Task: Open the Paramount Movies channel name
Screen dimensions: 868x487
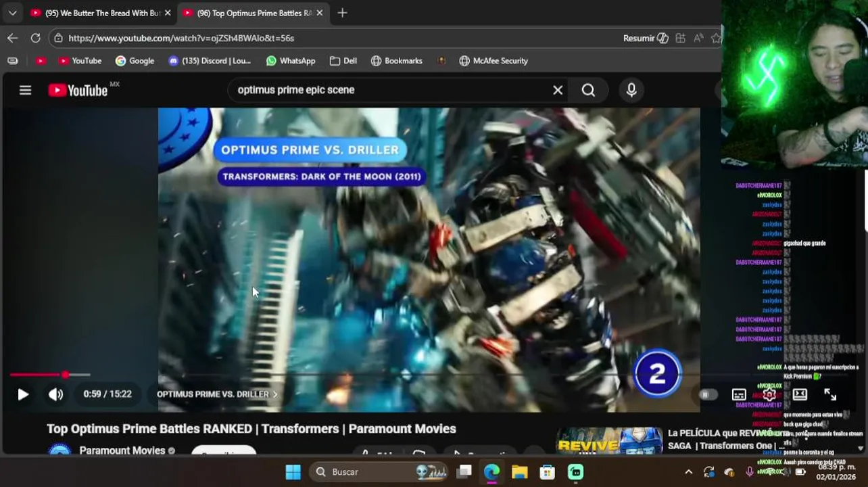Action: pyautogui.click(x=122, y=450)
